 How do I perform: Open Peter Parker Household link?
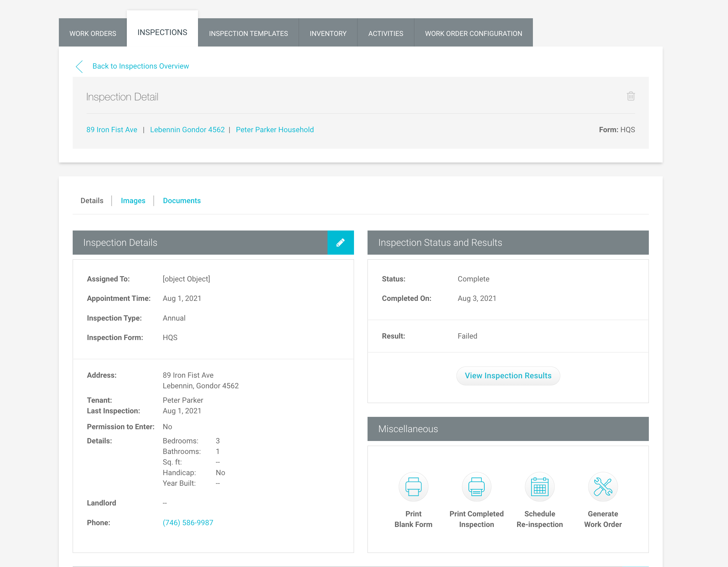point(275,130)
